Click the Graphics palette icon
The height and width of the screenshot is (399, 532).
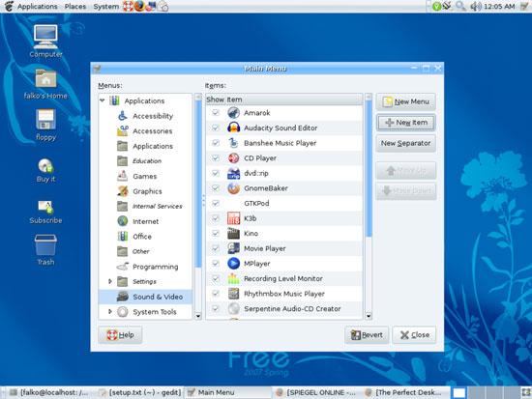pyautogui.click(x=123, y=191)
